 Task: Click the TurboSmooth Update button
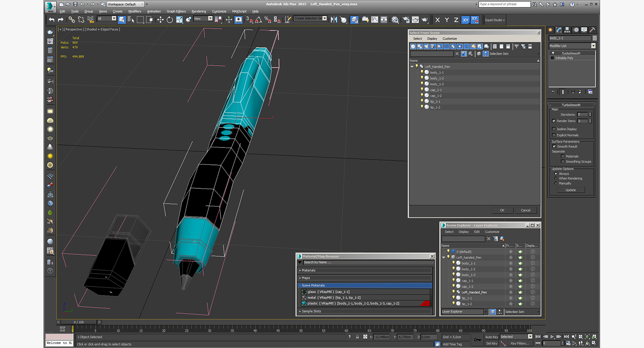coord(570,190)
